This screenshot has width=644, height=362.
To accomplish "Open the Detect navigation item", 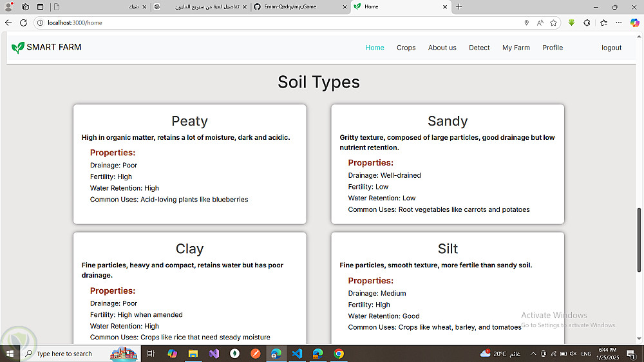I will [479, 48].
